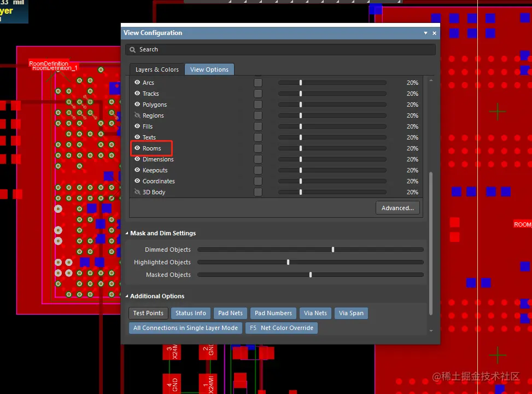This screenshot has width=532, height=394.
Task: Select the View Options tab
Action: point(209,69)
